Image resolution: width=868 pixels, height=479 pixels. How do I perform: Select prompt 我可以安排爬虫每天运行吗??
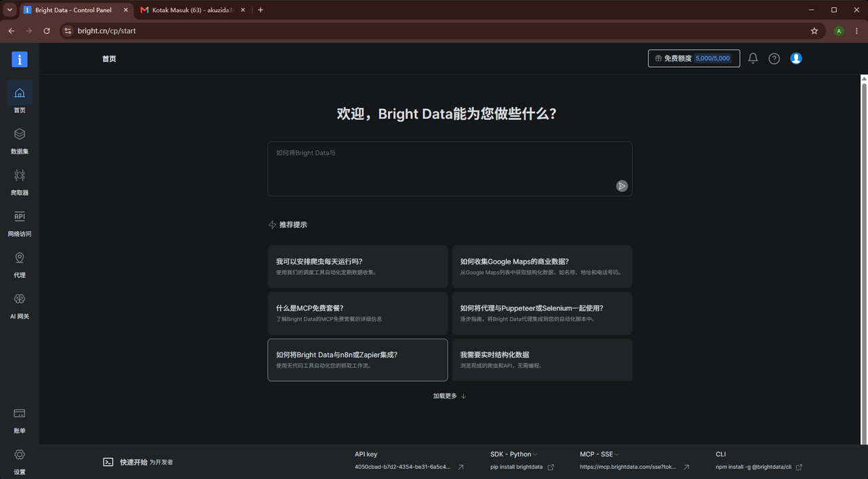click(x=357, y=266)
